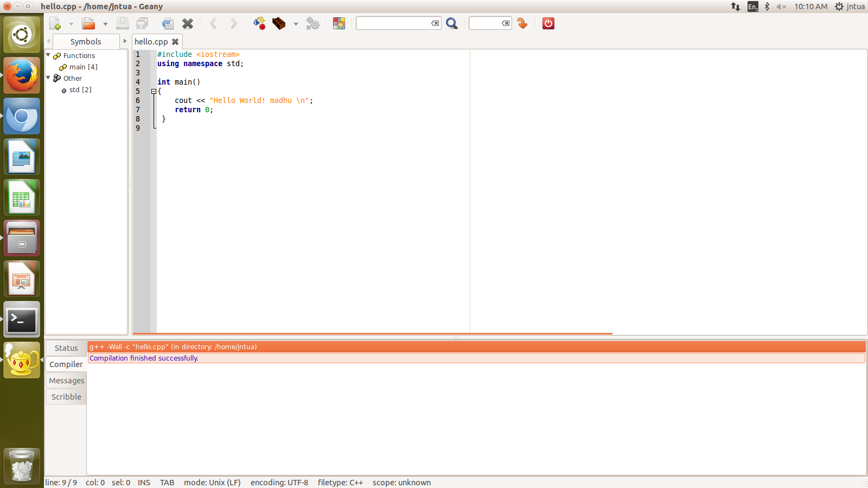Screen dimensions: 868x488
Task: Place the cursor on the 'return 0;' line
Action: (194, 110)
